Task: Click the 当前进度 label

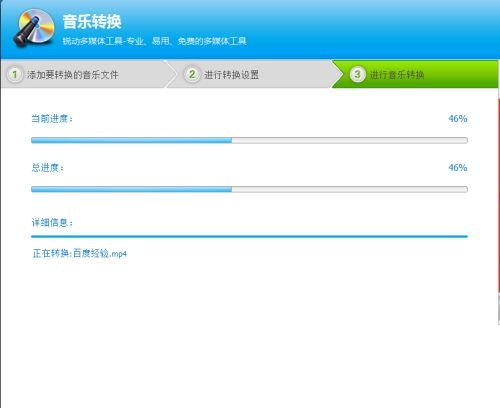Action: (x=52, y=118)
